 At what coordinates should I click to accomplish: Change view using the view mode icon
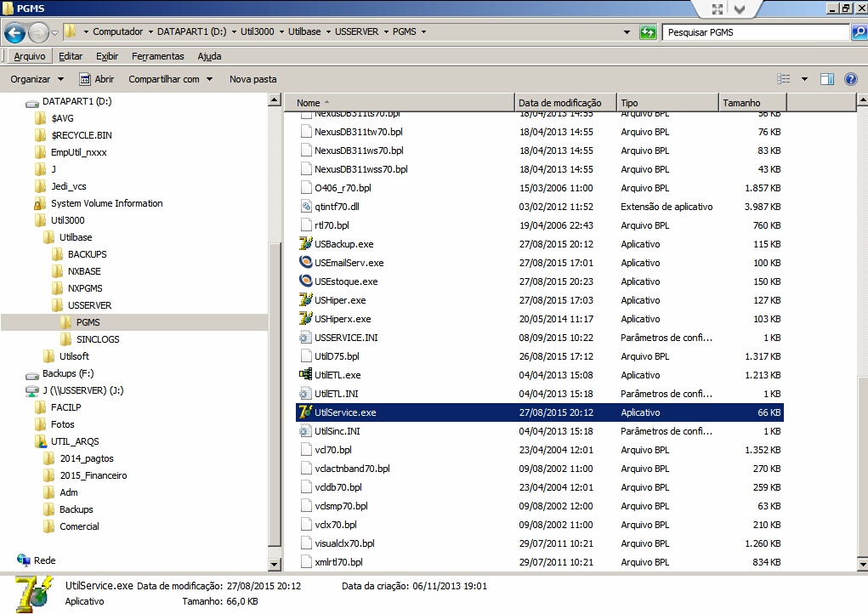tap(784, 79)
